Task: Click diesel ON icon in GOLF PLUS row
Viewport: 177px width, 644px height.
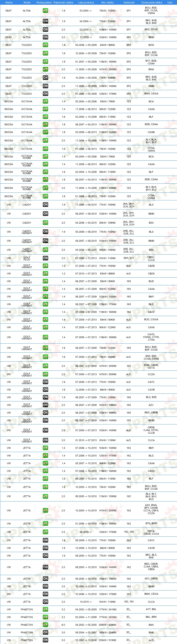Action: pos(45,258)
